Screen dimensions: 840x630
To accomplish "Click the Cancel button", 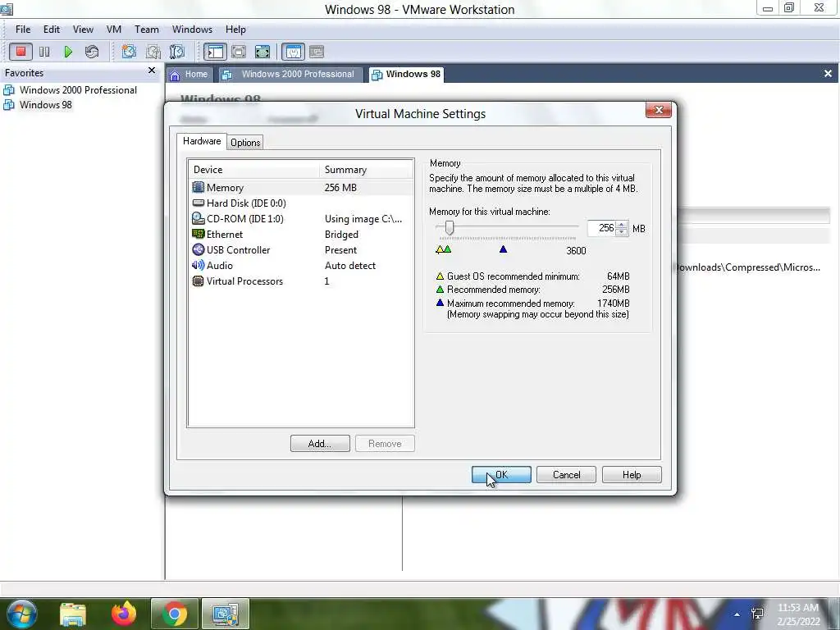I will point(566,475).
